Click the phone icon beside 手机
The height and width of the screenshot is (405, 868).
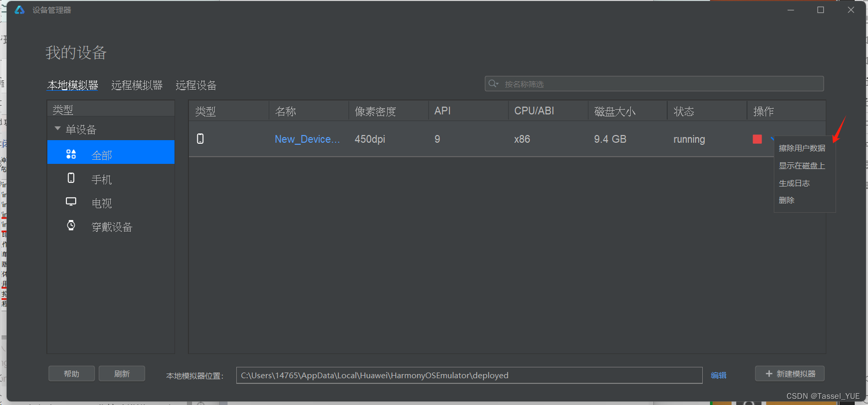[x=71, y=178]
